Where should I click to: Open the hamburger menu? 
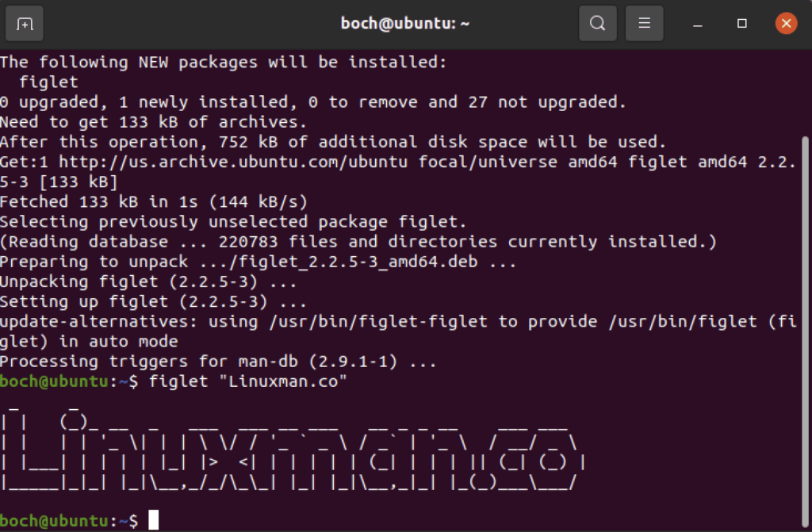click(644, 23)
